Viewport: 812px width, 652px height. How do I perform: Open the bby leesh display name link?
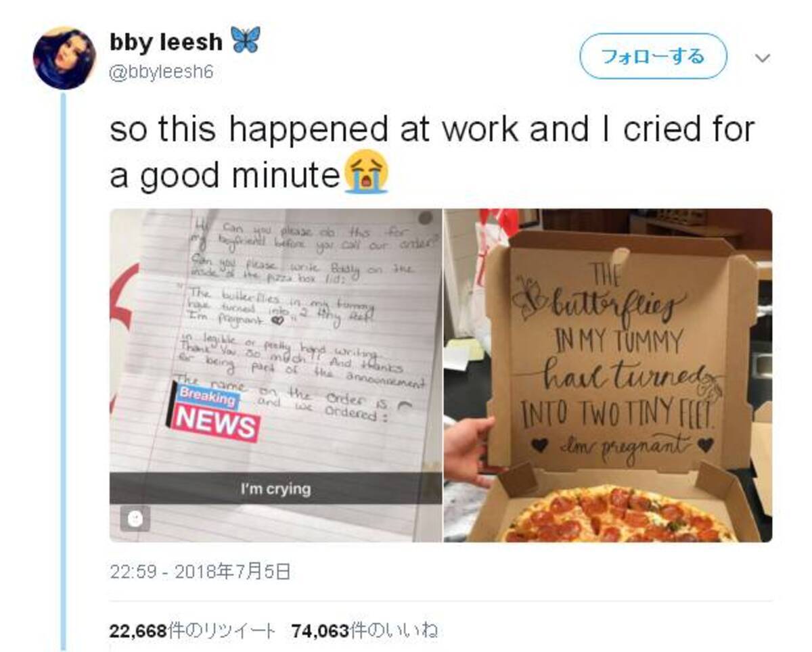tap(166, 43)
